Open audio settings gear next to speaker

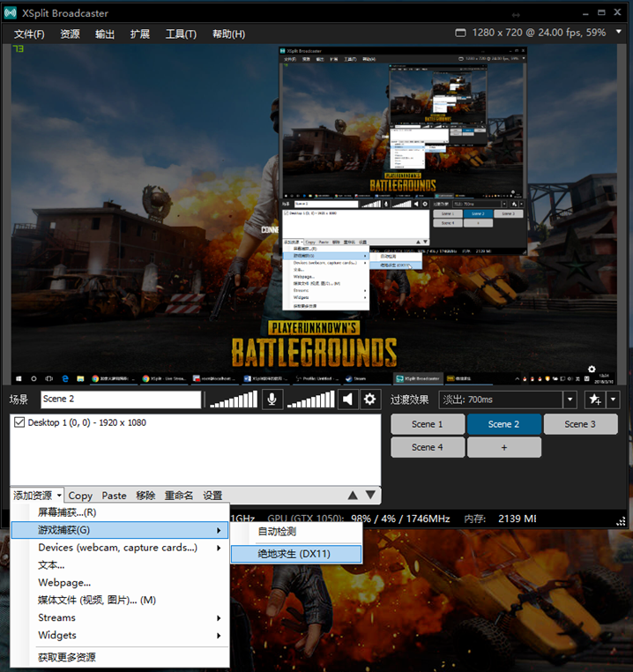[x=370, y=399]
